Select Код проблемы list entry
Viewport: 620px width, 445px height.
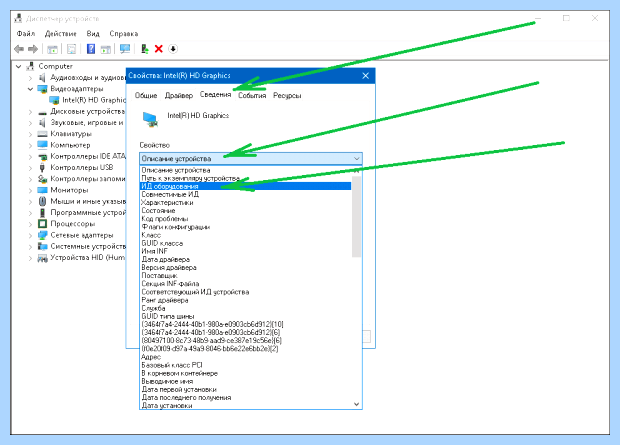tap(246, 219)
